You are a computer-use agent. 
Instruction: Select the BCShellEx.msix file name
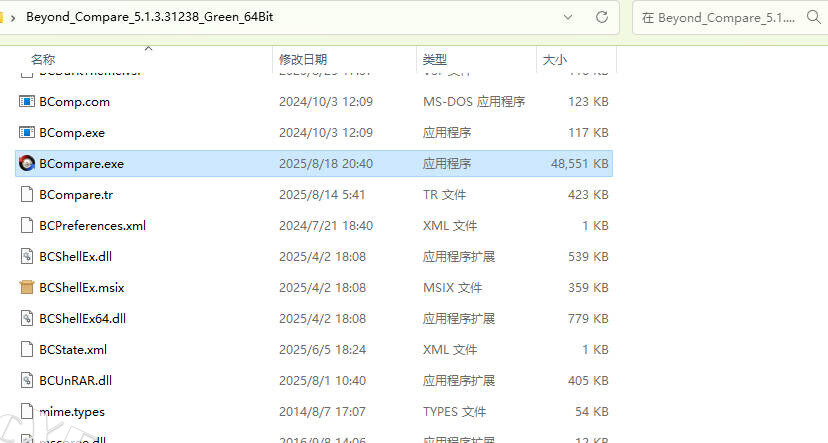[x=82, y=288]
